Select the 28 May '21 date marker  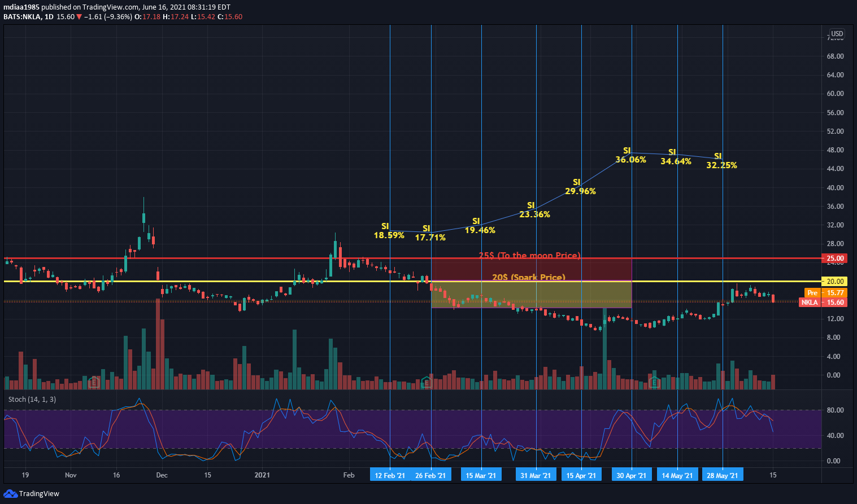tap(723, 475)
